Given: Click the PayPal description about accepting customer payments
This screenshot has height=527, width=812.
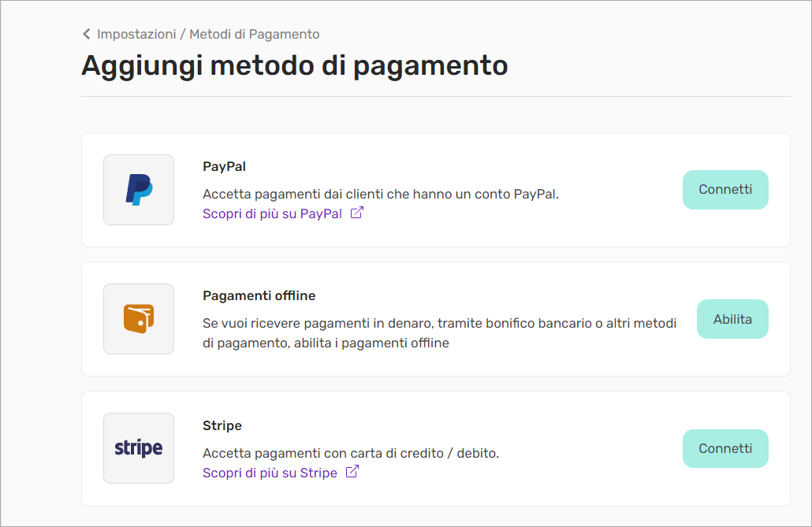Looking at the screenshot, I should coord(381,194).
